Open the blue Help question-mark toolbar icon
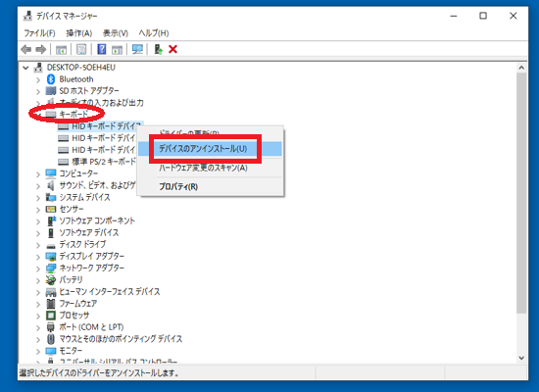The width and height of the screenshot is (539, 392). 101,49
